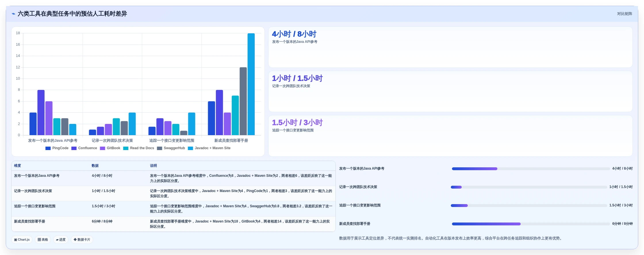Click chart axis label 记录一次跨团队技术决策

tap(112, 141)
